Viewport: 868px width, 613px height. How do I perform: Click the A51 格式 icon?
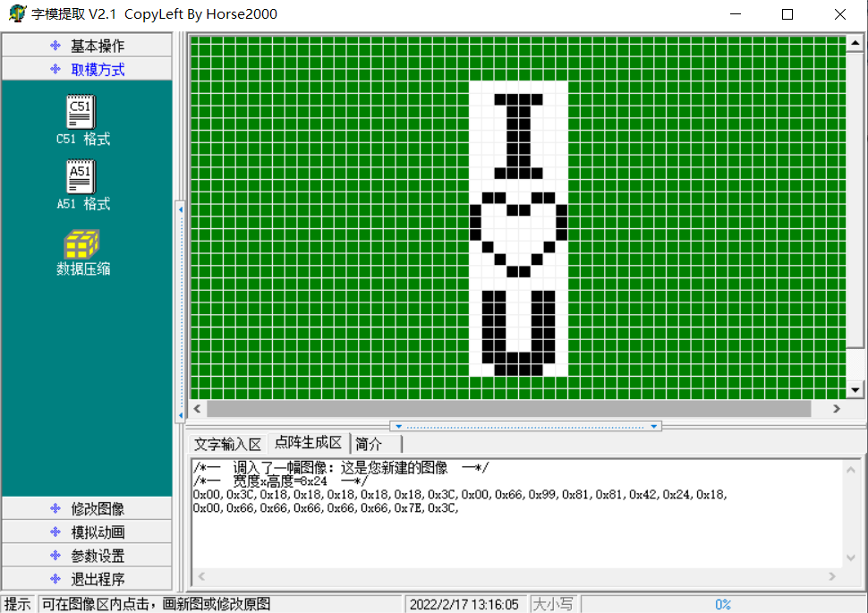coord(81,176)
